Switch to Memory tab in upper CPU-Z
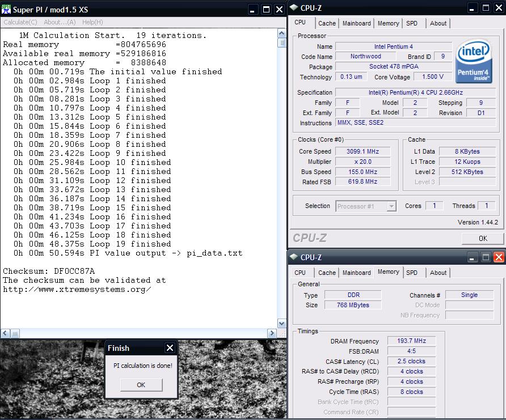This screenshot has height=420, width=506. click(388, 23)
